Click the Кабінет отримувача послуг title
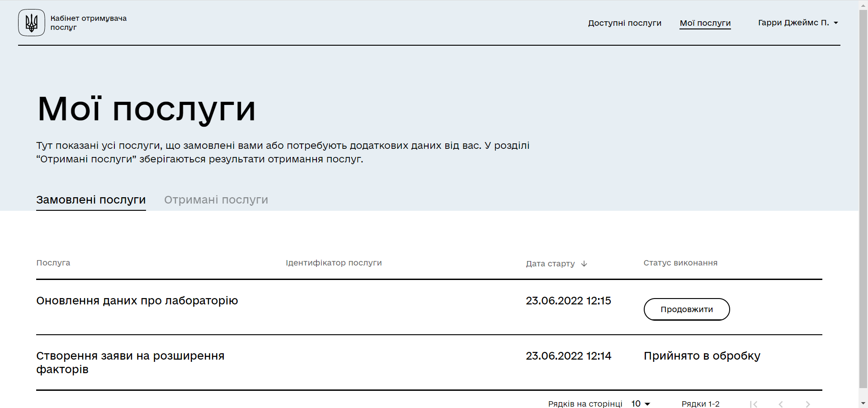The height and width of the screenshot is (408, 868). click(x=88, y=23)
